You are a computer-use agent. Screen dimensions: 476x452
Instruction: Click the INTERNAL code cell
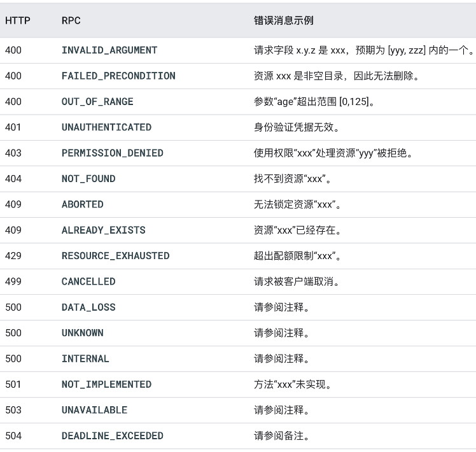coord(85,359)
